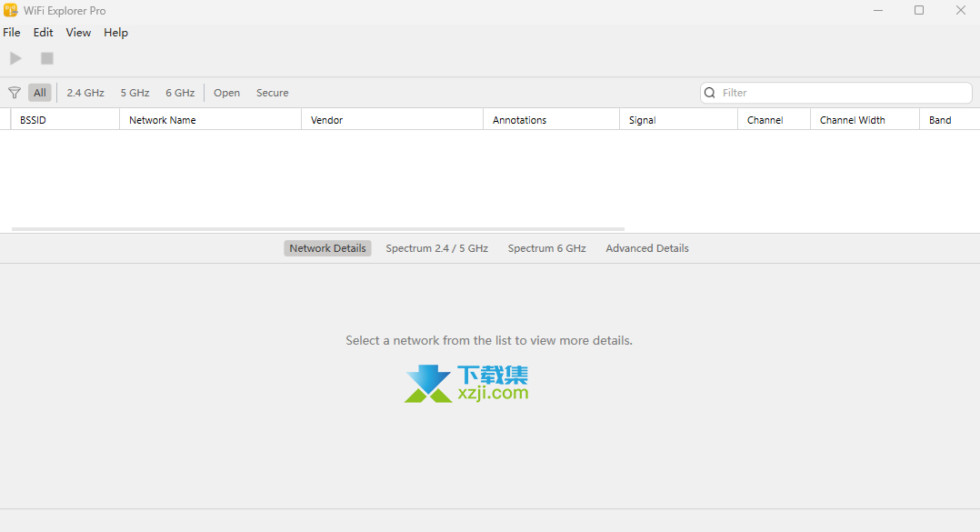Click the horizontal scrollbar under network list

tap(318, 229)
